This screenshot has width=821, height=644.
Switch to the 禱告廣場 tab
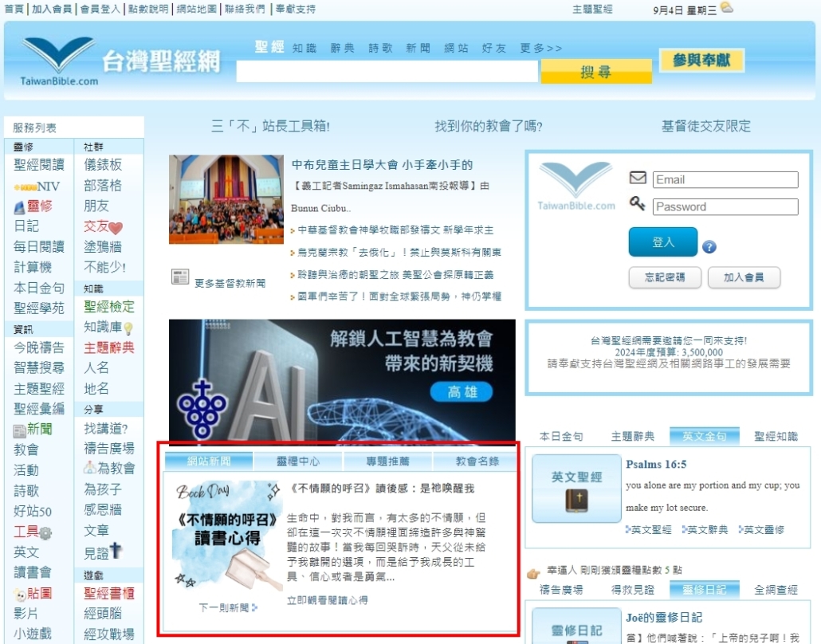click(561, 590)
